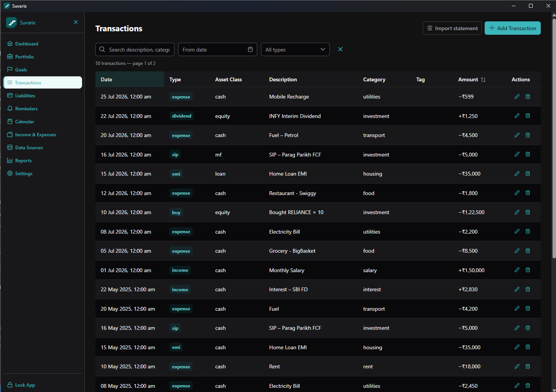Edit the 15 May 2025 Home Loan EMI
This screenshot has width=556, height=392.
pyautogui.click(x=517, y=347)
